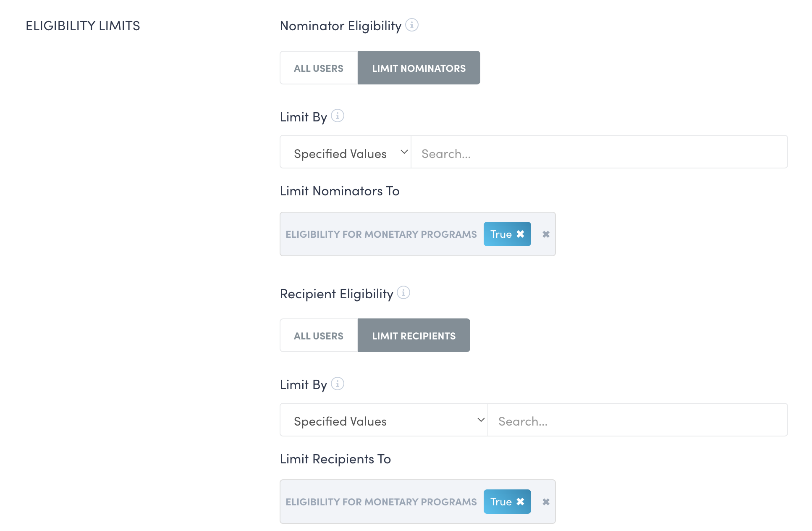
Task: Delete nominator Eligibility for Monetary Programs filter row
Action: (546, 234)
